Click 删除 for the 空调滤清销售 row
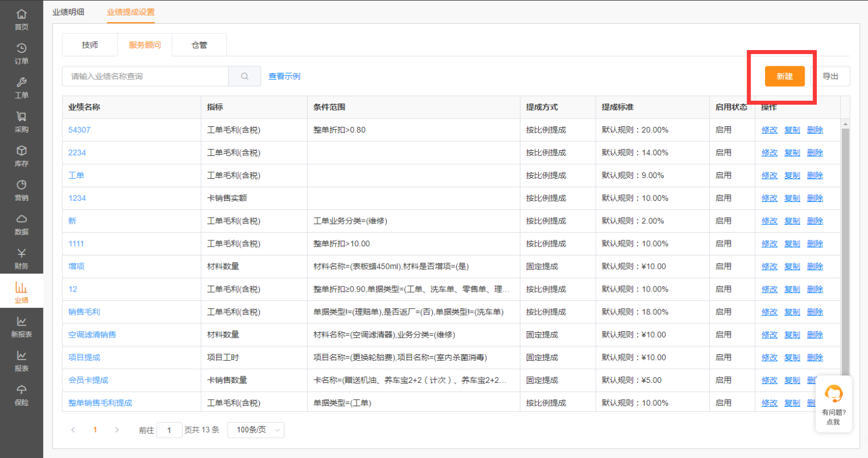Image resolution: width=868 pixels, height=458 pixels. [815, 335]
